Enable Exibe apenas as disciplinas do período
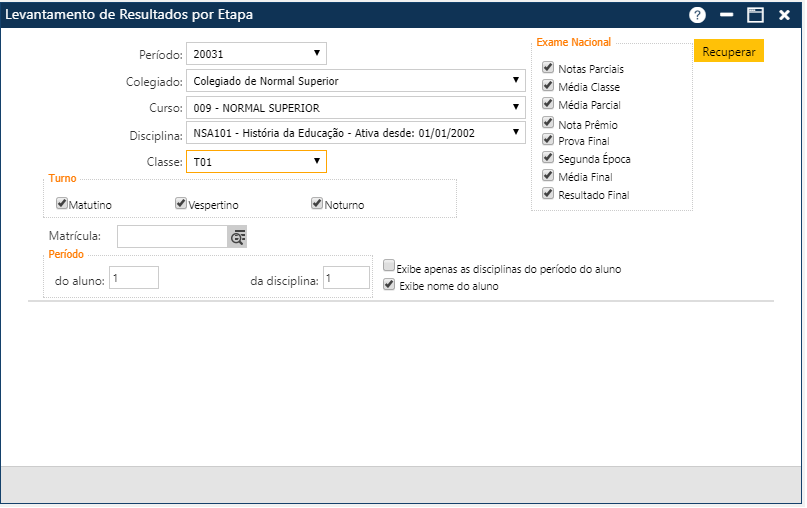This screenshot has width=807, height=508. point(389,266)
